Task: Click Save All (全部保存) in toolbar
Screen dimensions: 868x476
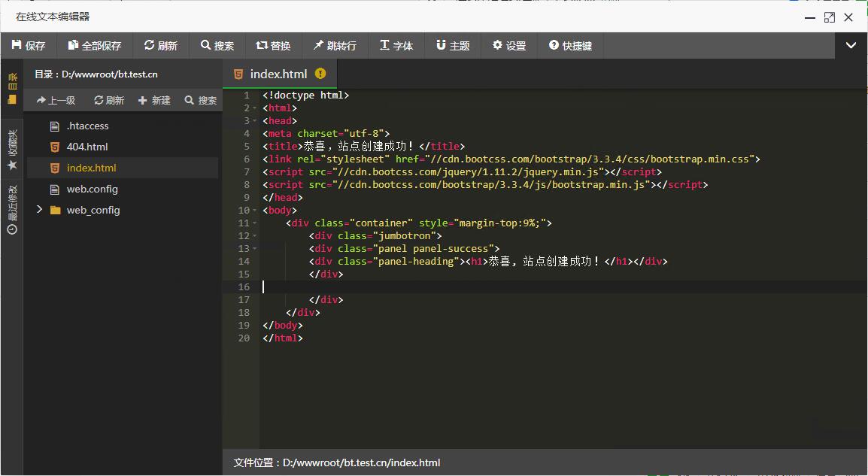Action: coord(95,46)
